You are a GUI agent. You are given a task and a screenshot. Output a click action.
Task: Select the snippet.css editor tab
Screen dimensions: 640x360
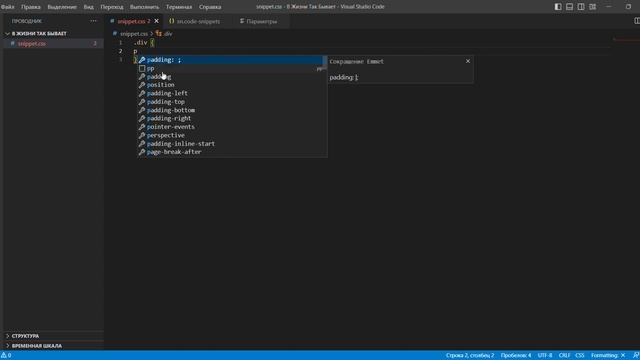point(134,21)
